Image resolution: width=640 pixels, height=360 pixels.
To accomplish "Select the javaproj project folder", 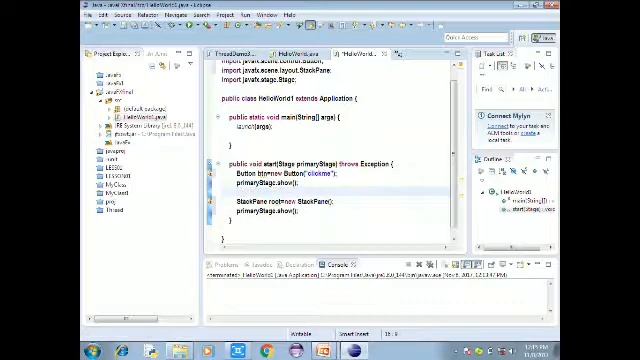I will (115, 151).
